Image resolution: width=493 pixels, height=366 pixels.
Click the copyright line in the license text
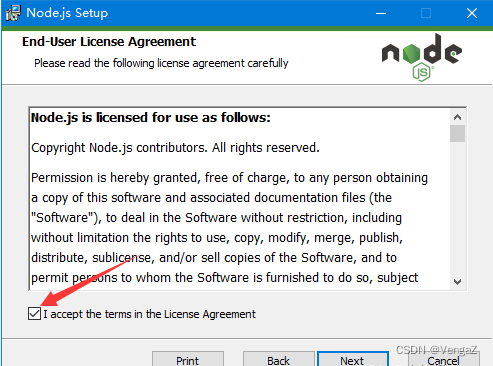tap(175, 148)
